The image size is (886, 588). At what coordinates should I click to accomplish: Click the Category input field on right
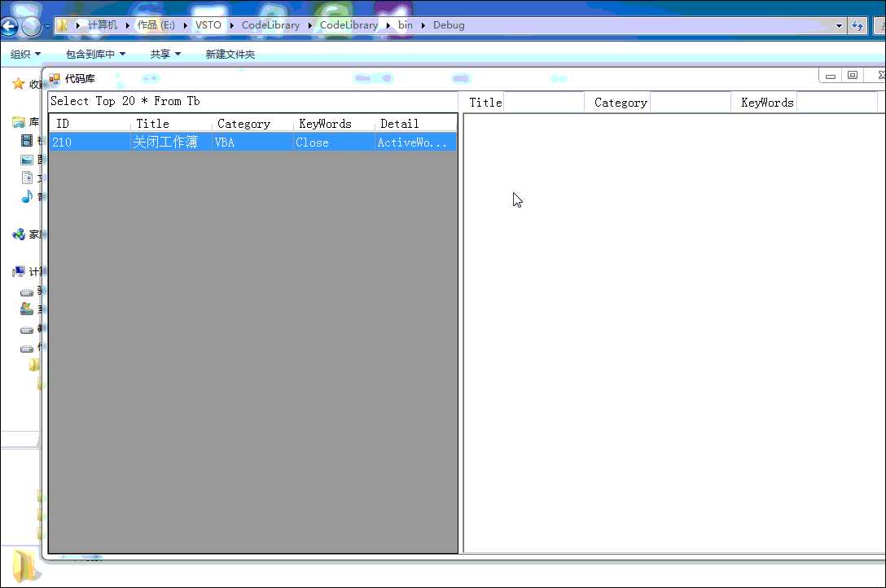coord(691,103)
